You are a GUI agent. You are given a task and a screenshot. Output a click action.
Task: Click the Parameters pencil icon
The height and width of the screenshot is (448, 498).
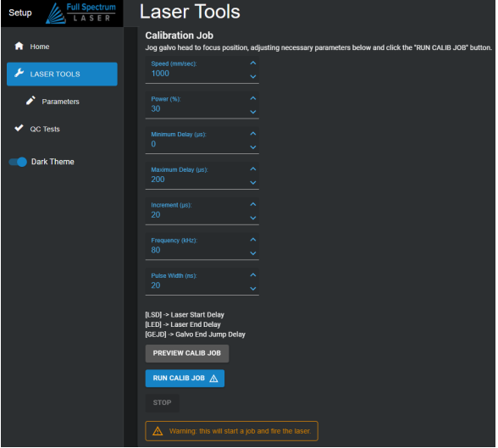click(30, 101)
